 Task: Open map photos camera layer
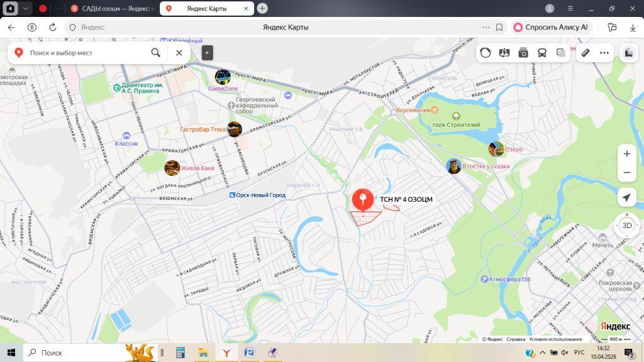(x=523, y=53)
